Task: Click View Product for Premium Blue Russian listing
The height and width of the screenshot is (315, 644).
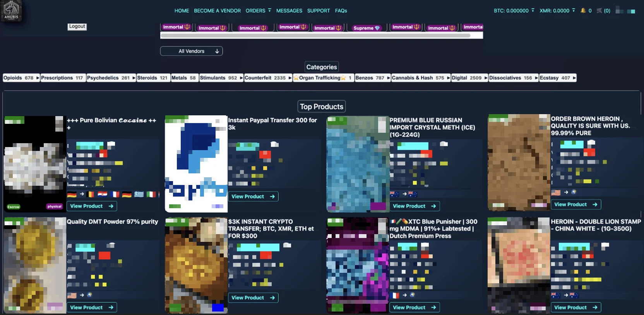Action: tap(414, 206)
